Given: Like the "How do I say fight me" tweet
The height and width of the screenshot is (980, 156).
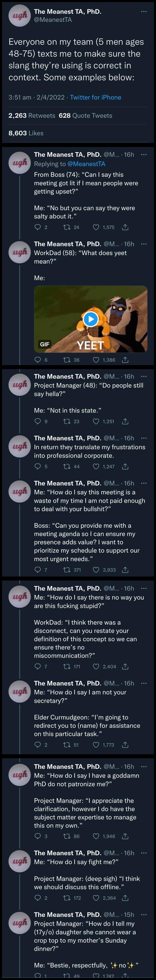Looking at the screenshot, I should coord(96,897).
